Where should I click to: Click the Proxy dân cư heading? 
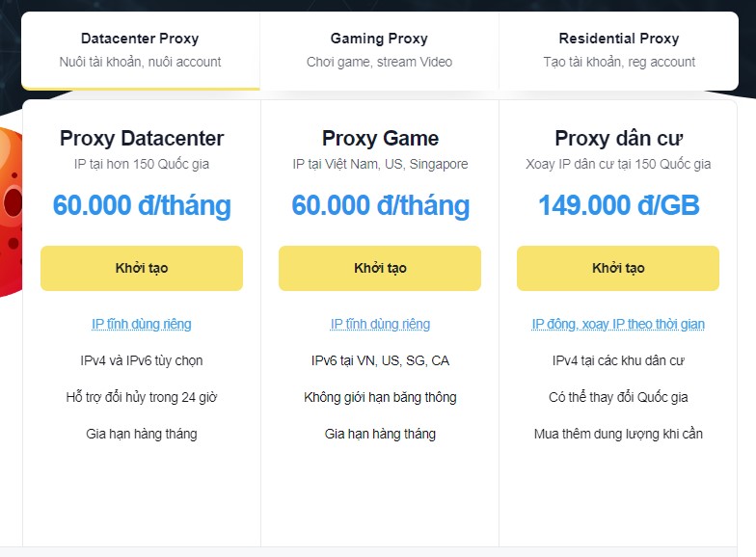click(618, 138)
